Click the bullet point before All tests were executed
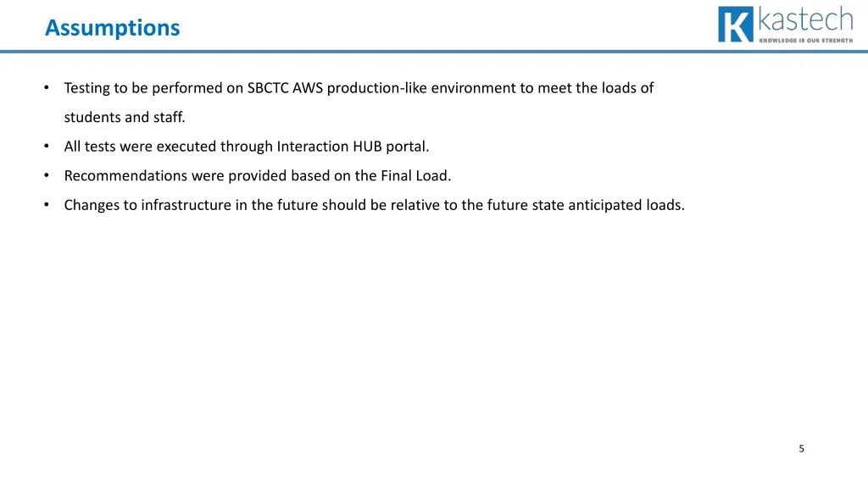This screenshot has width=868, height=488. coord(47,146)
